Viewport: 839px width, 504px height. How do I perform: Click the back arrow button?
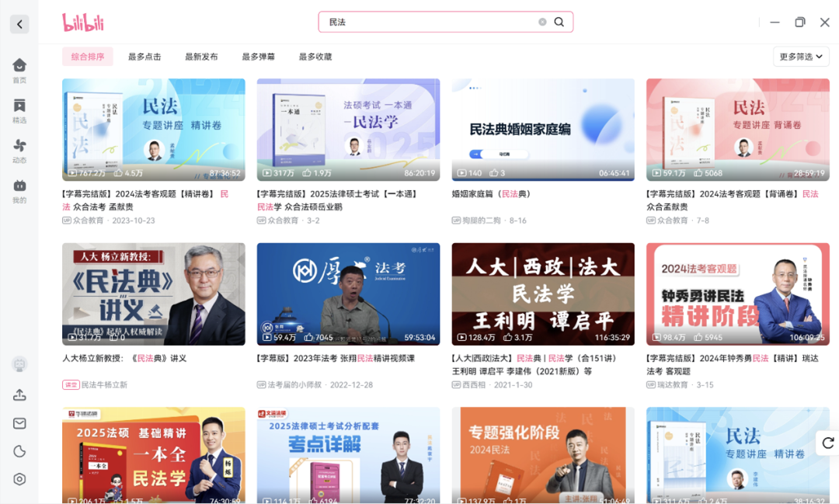coord(19,24)
